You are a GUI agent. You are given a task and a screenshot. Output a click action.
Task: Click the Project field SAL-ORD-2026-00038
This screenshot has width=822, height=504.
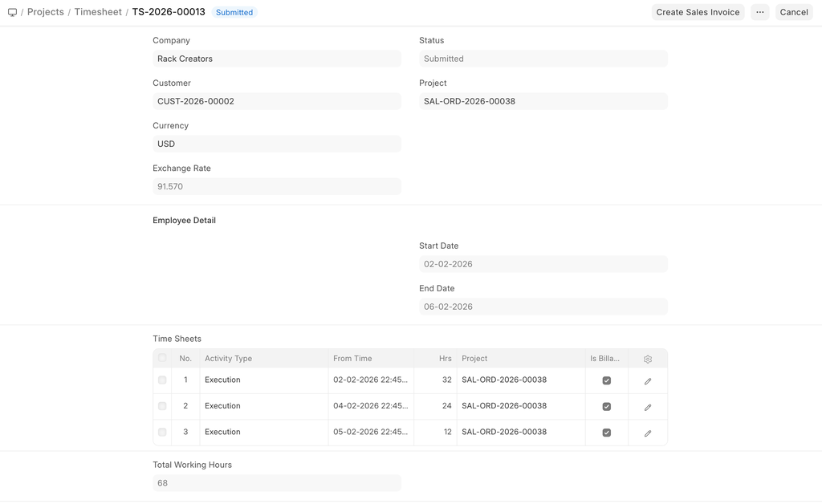point(543,101)
